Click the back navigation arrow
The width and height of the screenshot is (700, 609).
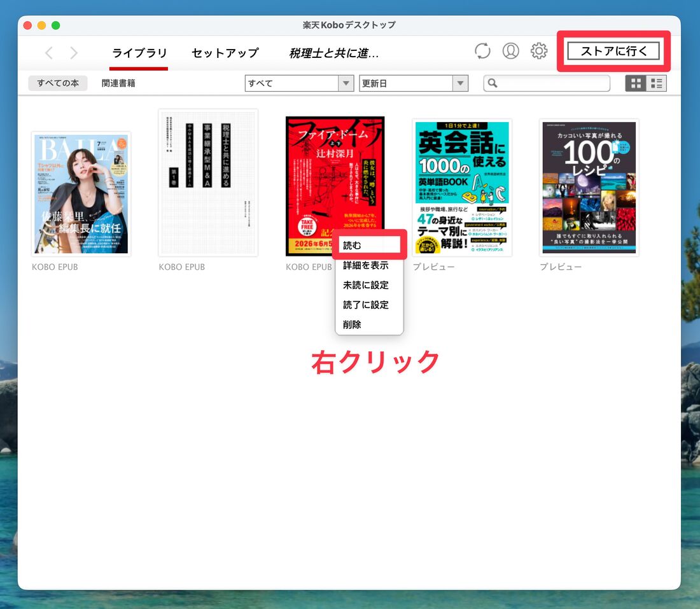coord(49,53)
